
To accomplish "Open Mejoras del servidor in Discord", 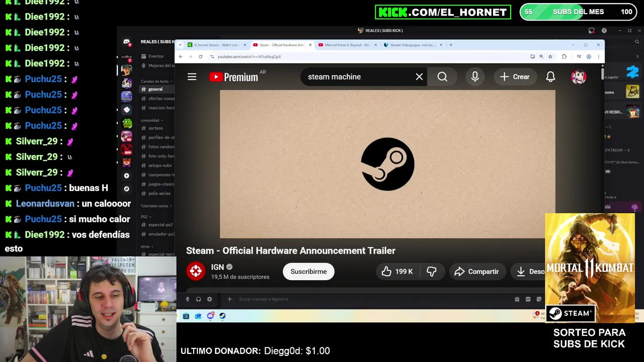I will pyautogui.click(x=157, y=66).
